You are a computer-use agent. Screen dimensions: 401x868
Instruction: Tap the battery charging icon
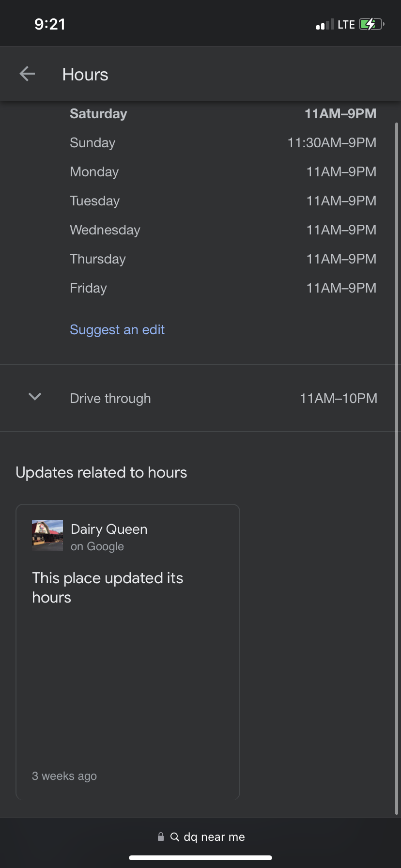pos(371,24)
